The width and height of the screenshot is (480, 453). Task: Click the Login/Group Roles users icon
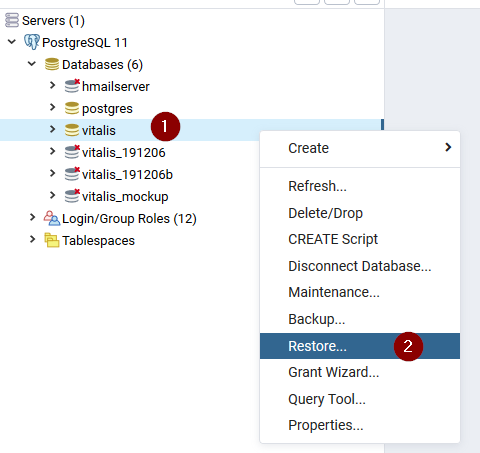click(x=52, y=218)
